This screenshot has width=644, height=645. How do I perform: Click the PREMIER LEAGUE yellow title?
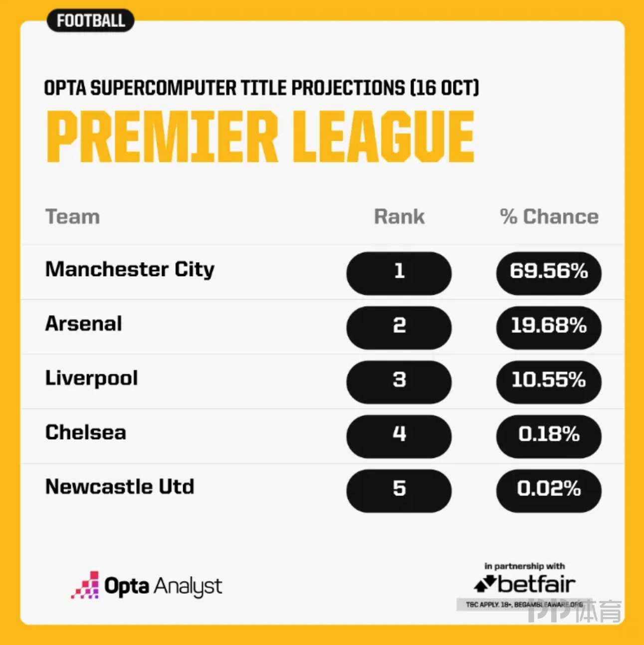[260, 136]
